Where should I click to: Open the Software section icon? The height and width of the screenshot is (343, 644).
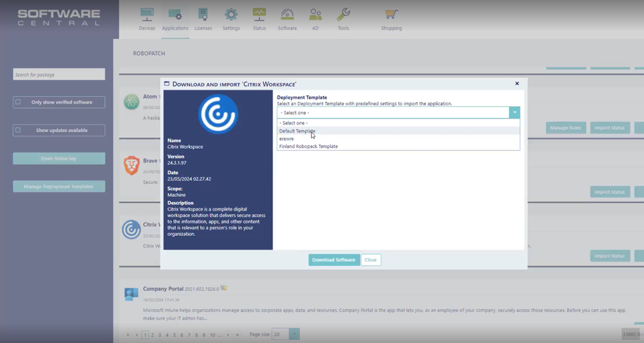(287, 15)
